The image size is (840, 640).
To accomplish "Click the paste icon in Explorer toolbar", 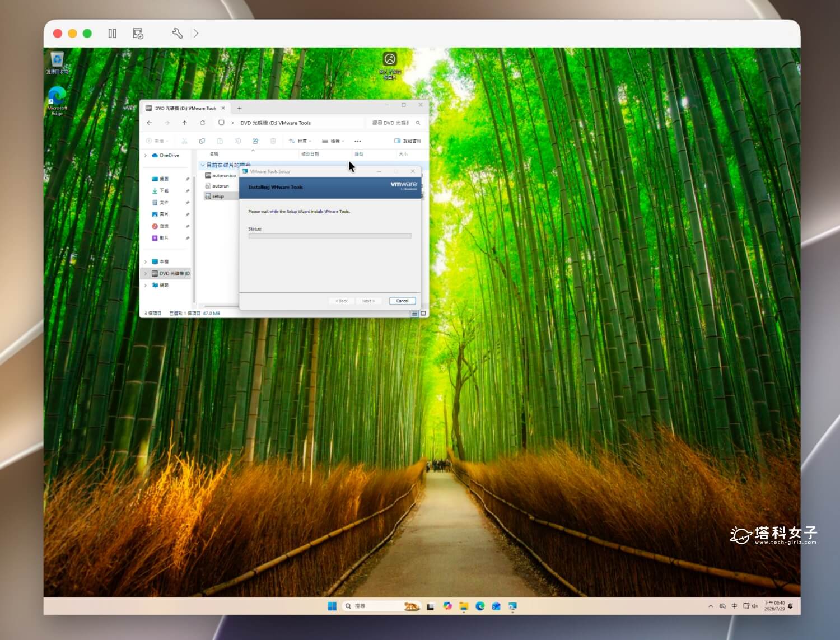I will click(x=220, y=141).
